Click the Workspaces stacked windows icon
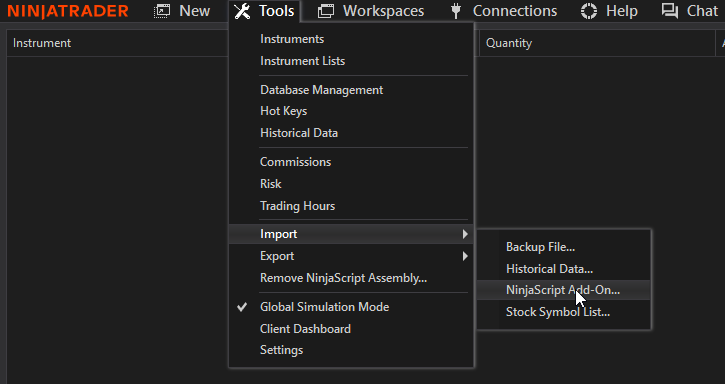Image resolution: width=725 pixels, height=384 pixels. 326,11
